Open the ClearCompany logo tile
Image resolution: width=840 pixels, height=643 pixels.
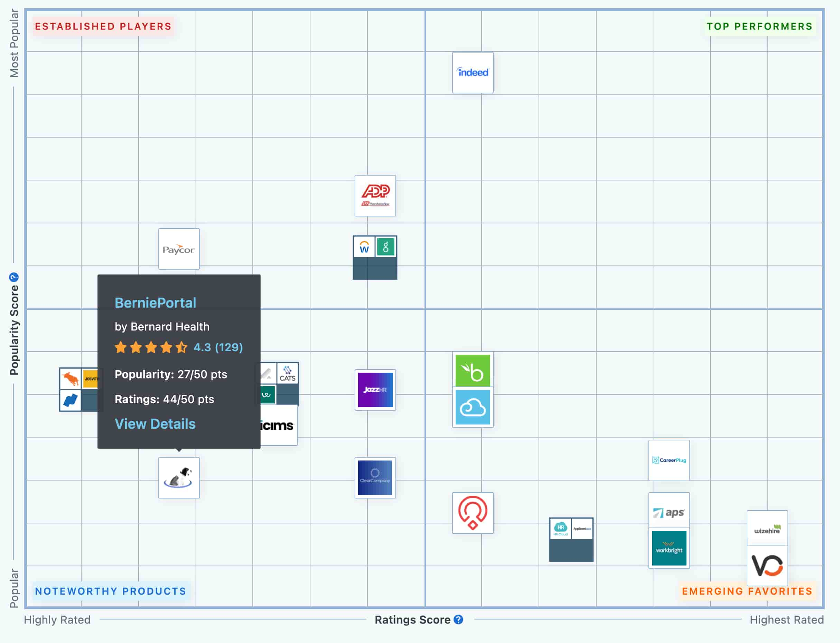pyautogui.click(x=375, y=478)
